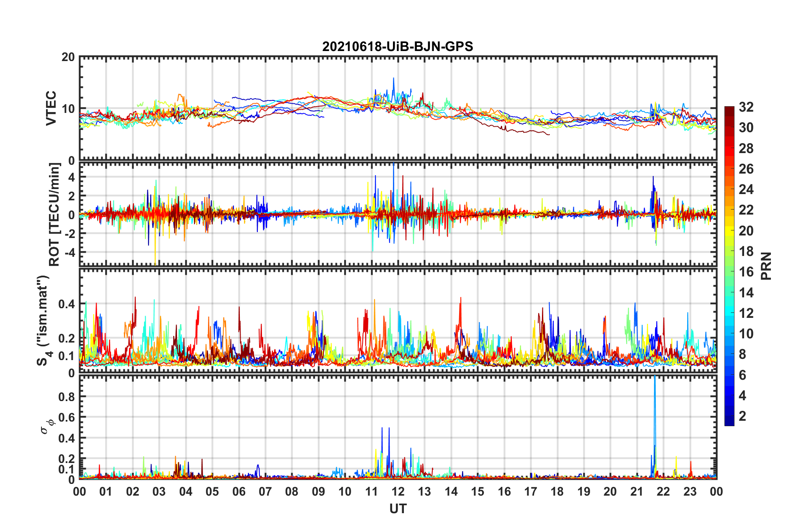Click UT axis tick label 05
Screen dimensions: 796x532
(212, 491)
